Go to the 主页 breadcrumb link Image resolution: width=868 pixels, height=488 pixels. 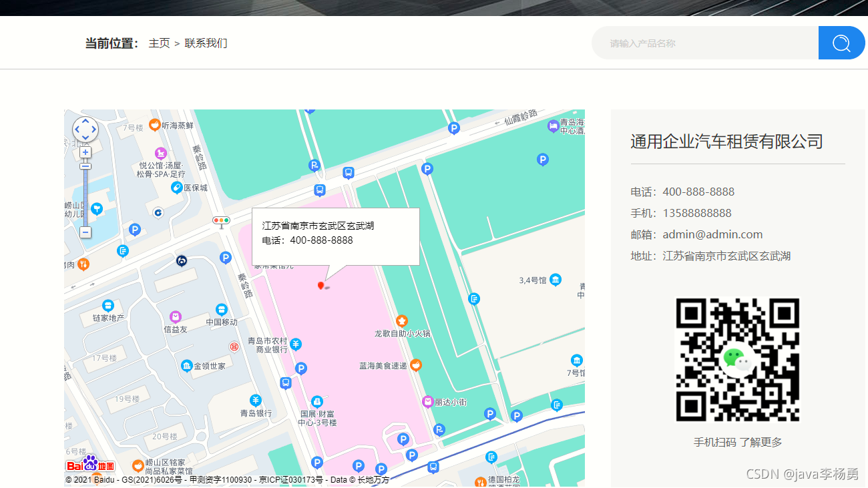159,43
